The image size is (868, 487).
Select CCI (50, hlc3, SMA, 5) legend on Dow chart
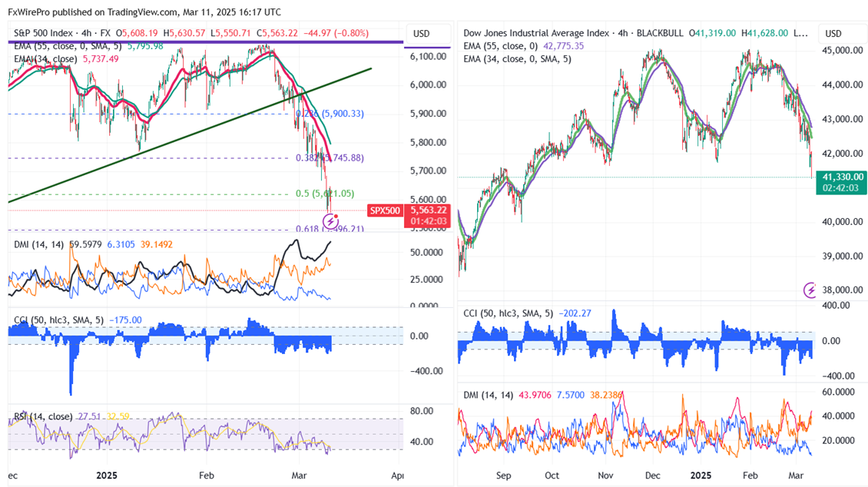click(509, 313)
